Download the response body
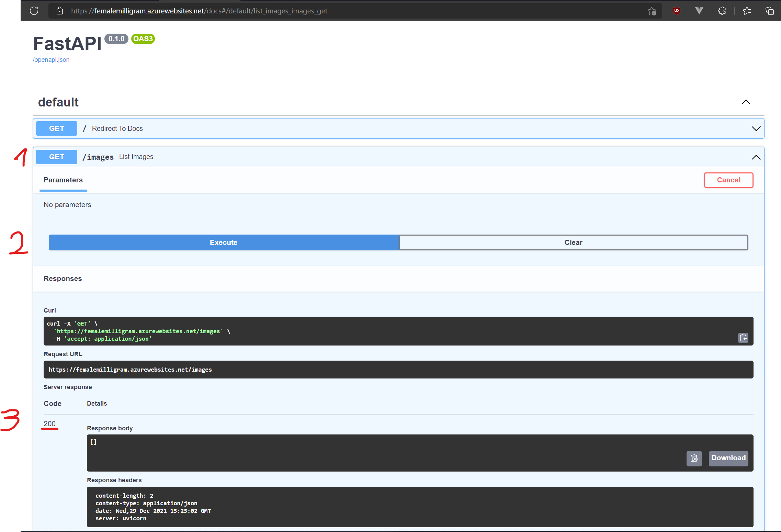Image resolution: width=781 pixels, height=532 pixels. [x=728, y=458]
